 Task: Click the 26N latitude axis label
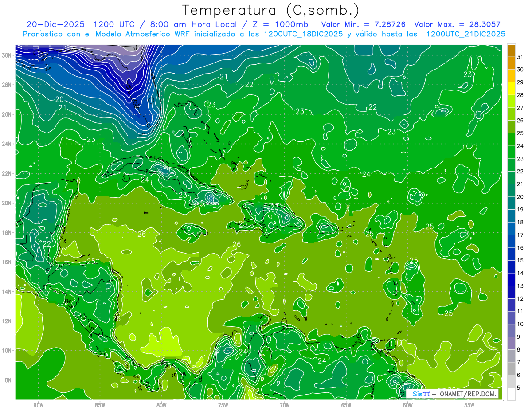[x=8, y=114]
